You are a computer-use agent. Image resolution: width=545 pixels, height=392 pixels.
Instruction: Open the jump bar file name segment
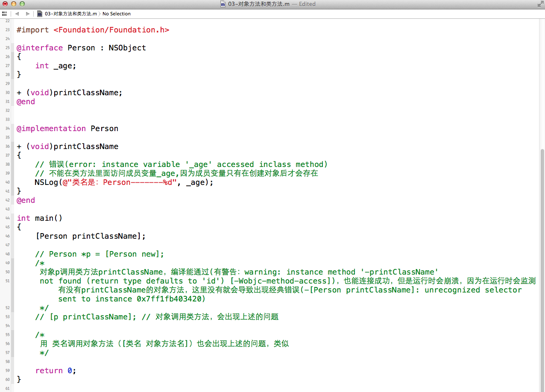coord(71,14)
